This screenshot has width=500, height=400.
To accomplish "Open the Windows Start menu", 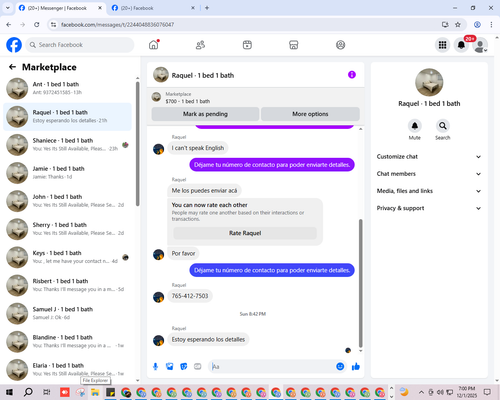I will (x=9, y=392).
